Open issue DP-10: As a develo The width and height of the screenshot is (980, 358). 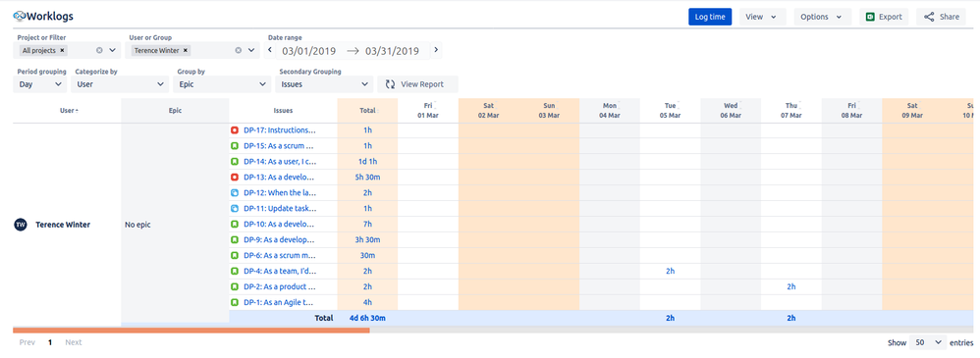280,225
